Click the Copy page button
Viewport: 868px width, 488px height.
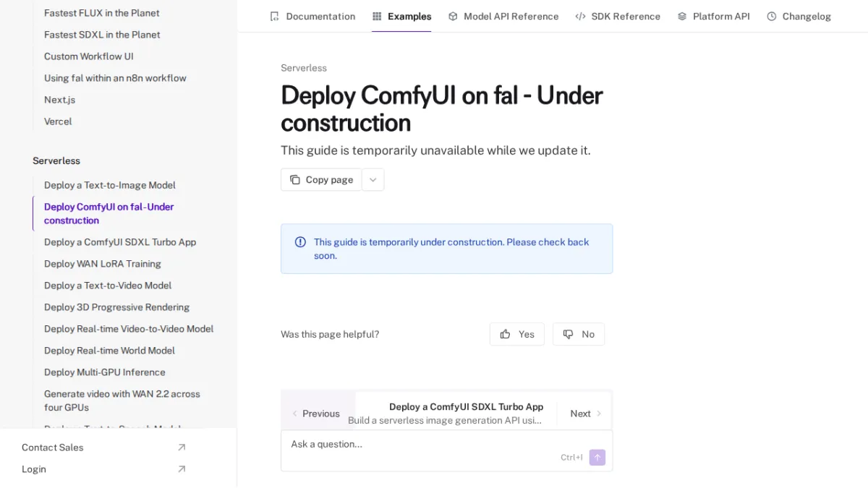tap(321, 179)
